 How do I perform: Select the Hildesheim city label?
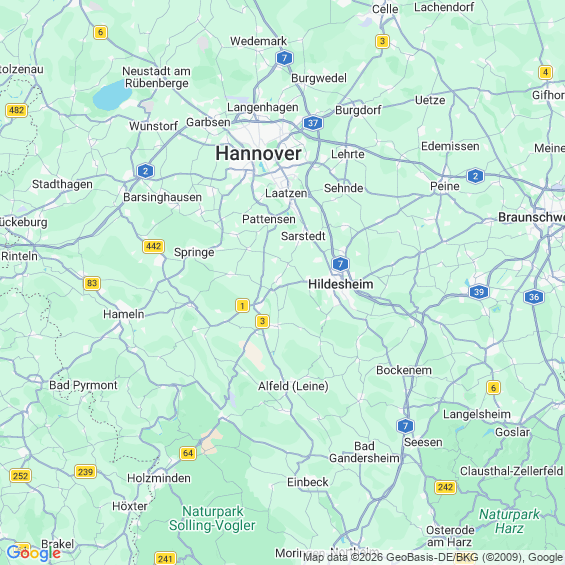pyautogui.click(x=341, y=284)
